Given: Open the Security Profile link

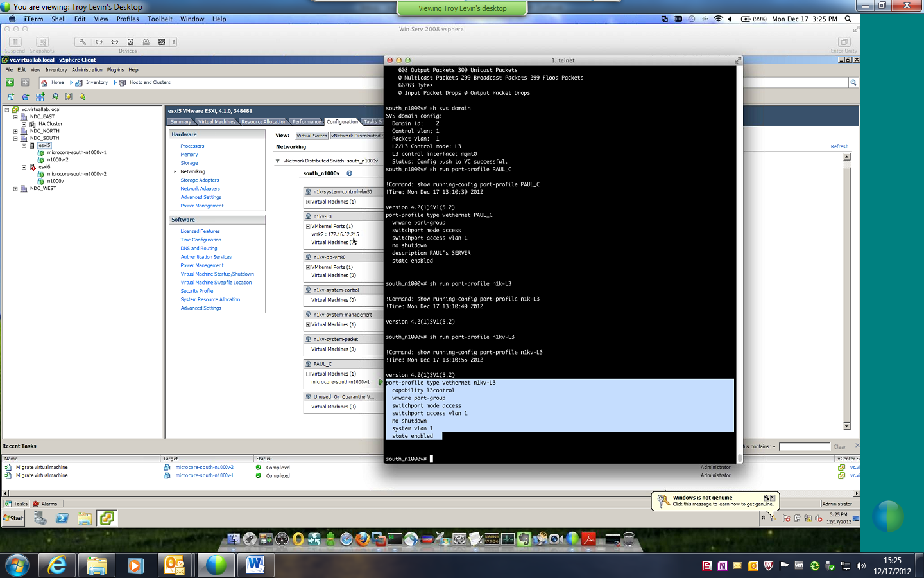Looking at the screenshot, I should click(x=197, y=291).
